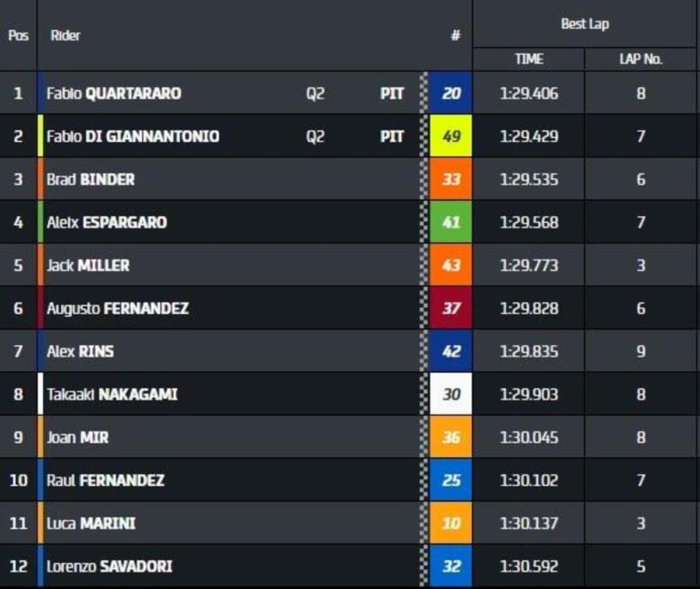Click Nakagami's white number 30 badge

[x=451, y=394]
